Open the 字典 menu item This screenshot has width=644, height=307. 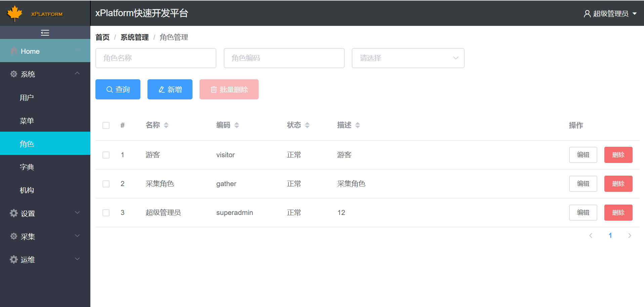27,167
